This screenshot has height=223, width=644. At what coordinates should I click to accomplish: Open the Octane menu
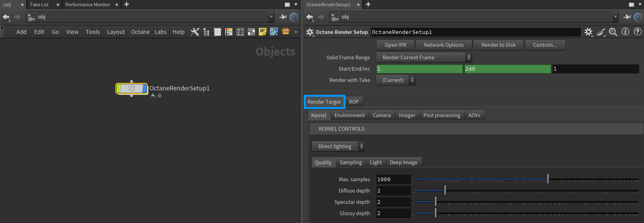(140, 32)
